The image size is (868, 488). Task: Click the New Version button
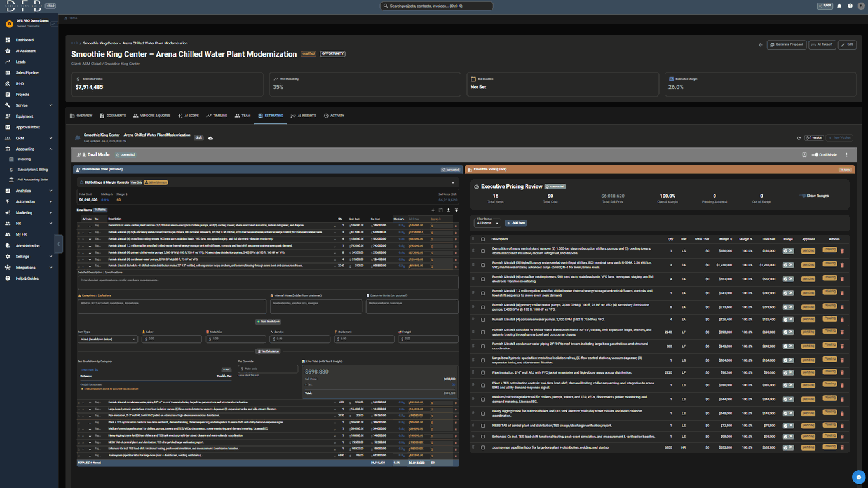click(x=840, y=137)
